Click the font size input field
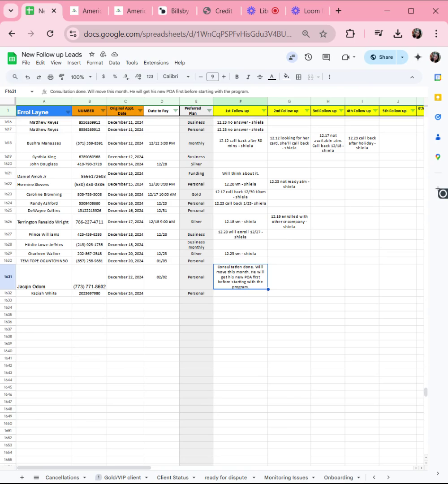This screenshot has width=448, height=484. click(x=212, y=77)
